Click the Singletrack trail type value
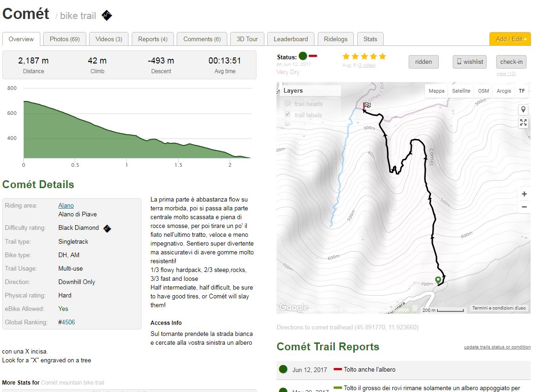558x392 pixels. click(x=73, y=241)
